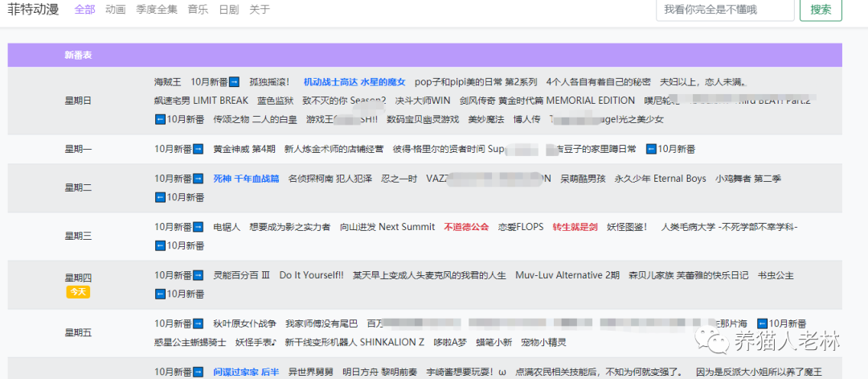Open 海贼王 link
This screenshot has width=868, height=379.
coord(168,82)
